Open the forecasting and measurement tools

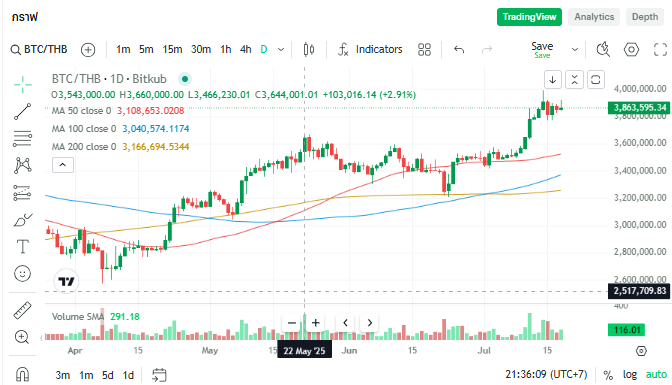[22, 193]
